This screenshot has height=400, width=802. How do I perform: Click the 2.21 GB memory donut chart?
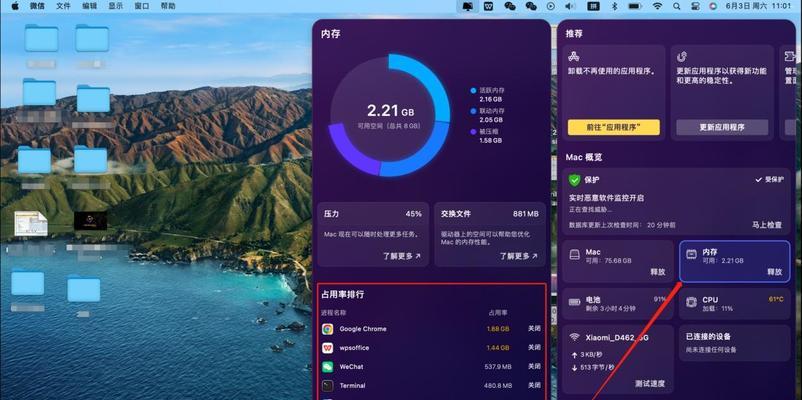tap(389, 115)
